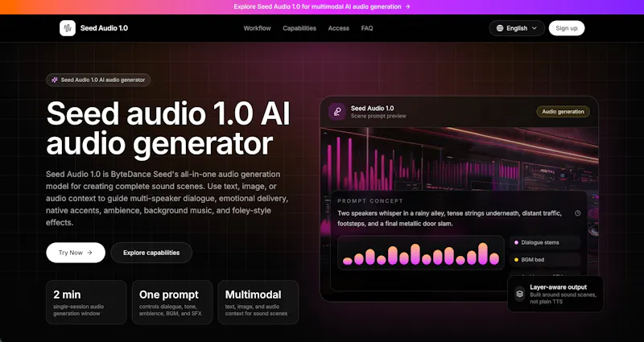Image resolution: width=644 pixels, height=342 pixels.
Task: Open the top banner about exploring Seed Audio 1.0
Action: point(322,6)
